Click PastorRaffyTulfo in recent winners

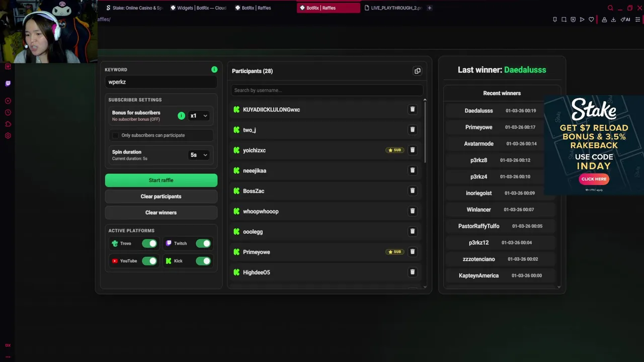pyautogui.click(x=478, y=226)
